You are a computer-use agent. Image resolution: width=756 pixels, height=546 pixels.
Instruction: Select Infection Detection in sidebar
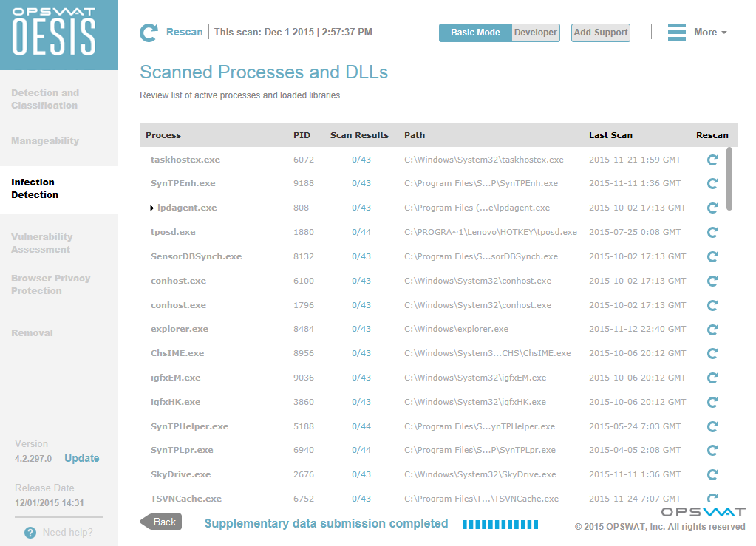point(35,188)
